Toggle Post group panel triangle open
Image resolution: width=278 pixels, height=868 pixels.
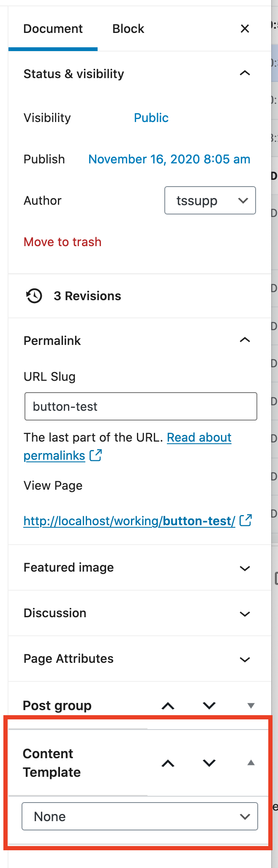(251, 705)
